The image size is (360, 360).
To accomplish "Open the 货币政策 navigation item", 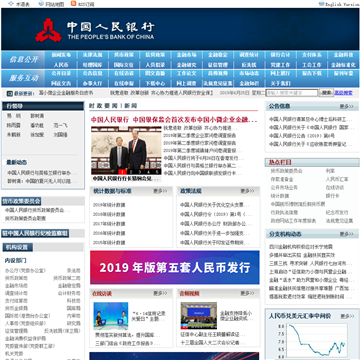I will coord(124,55).
